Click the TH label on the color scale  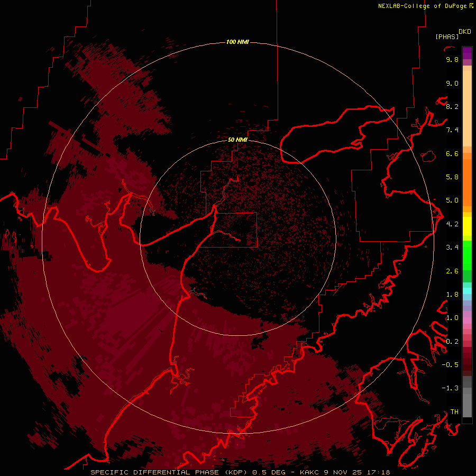[454, 412]
